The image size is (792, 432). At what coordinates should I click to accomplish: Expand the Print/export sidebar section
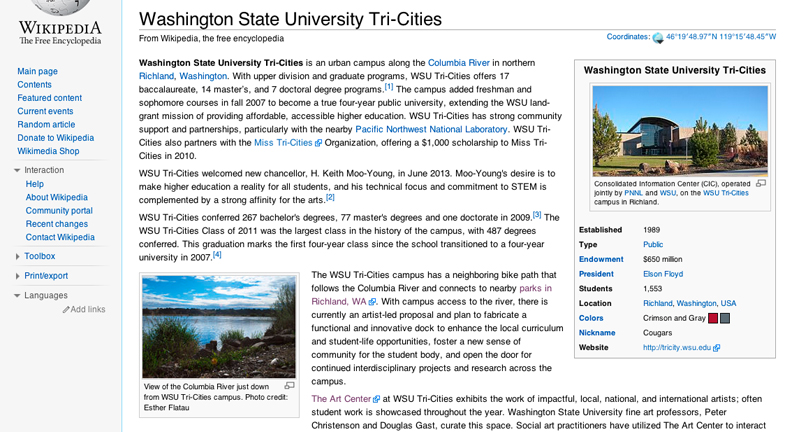(x=17, y=276)
